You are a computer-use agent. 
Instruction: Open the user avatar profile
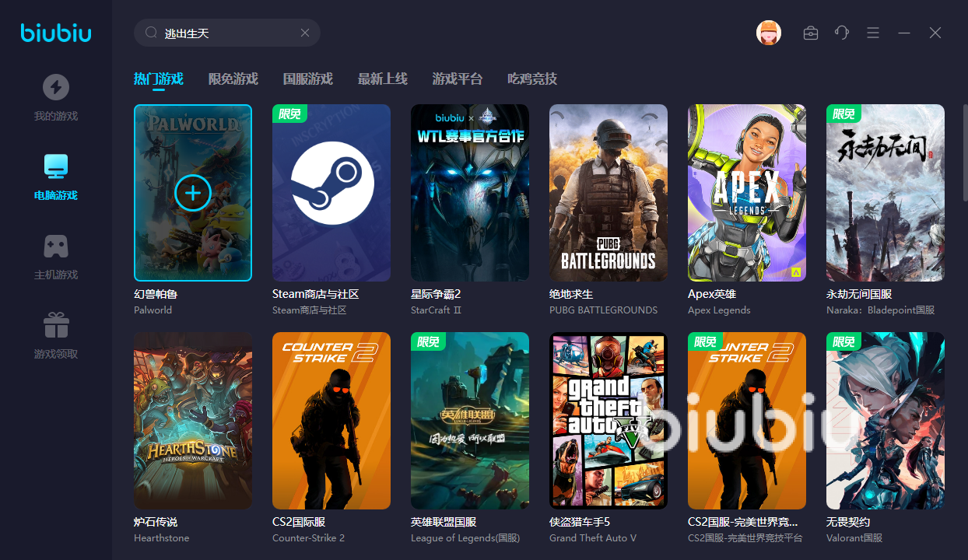coord(768,33)
